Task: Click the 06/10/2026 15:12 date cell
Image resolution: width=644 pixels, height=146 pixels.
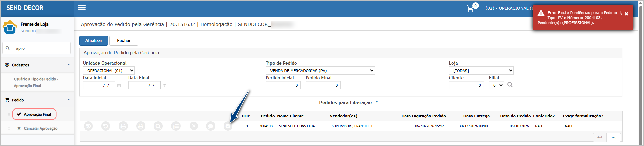Action: (429, 126)
